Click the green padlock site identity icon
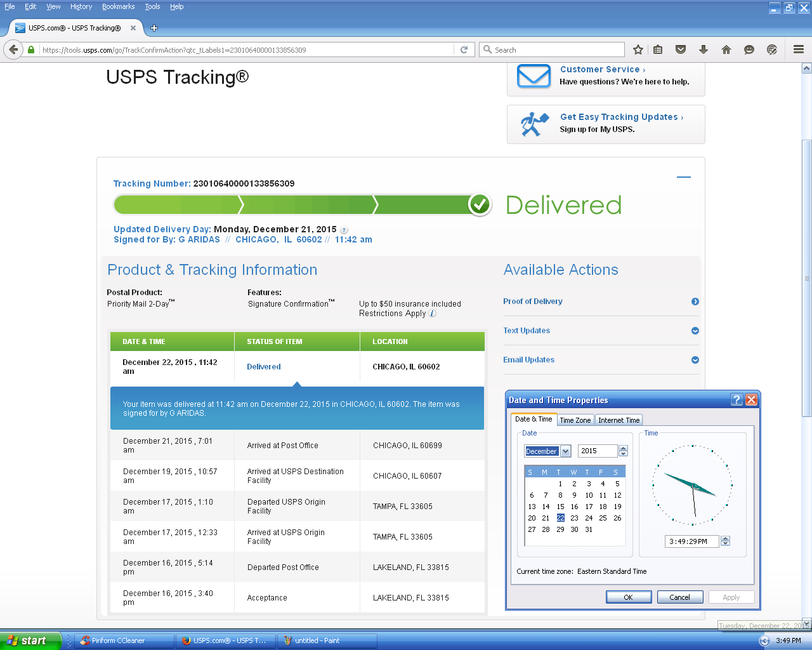 pos(31,50)
